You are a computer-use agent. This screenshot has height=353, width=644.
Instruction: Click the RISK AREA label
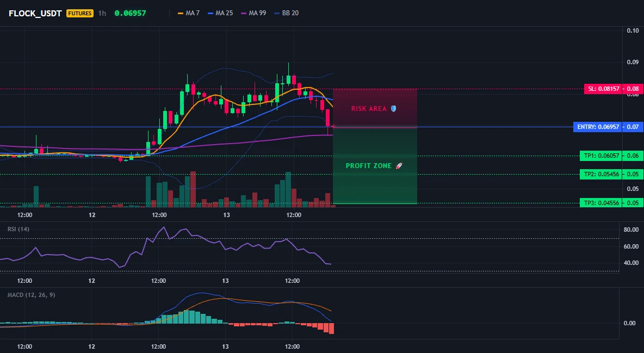[369, 108]
